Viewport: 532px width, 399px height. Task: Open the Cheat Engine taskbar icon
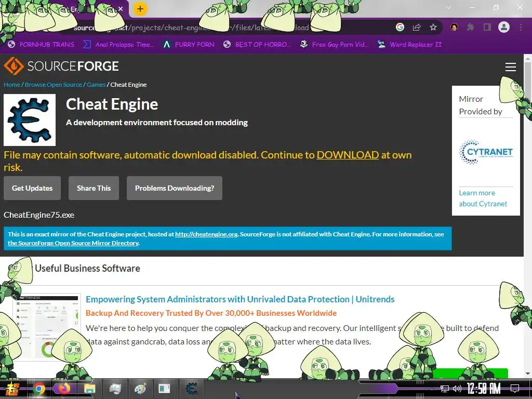[x=191, y=389]
